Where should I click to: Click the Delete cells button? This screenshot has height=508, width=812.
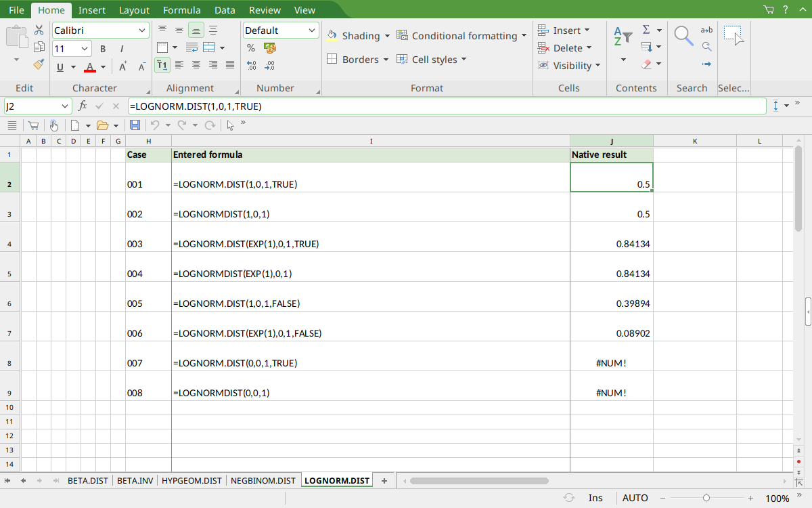pyautogui.click(x=565, y=48)
